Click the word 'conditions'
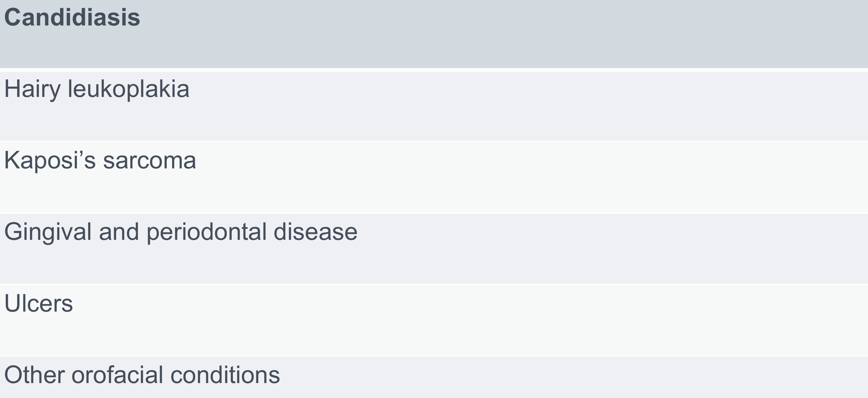The image size is (868, 398). (x=225, y=375)
